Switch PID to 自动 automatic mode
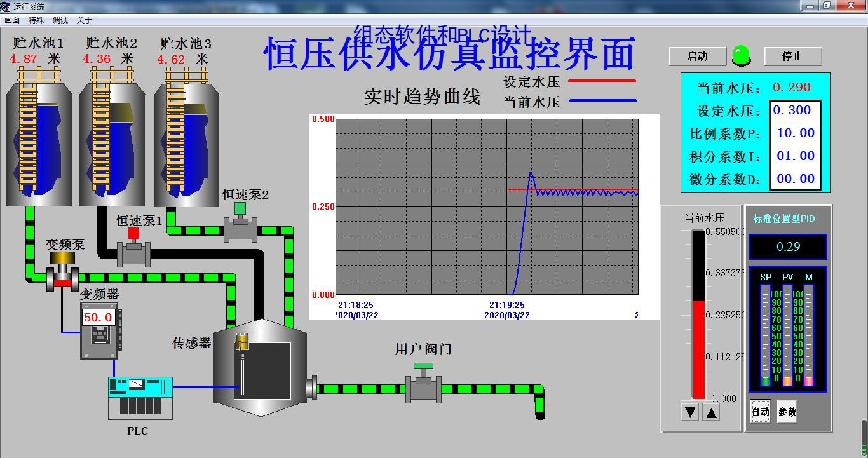868x458 pixels. tap(760, 412)
